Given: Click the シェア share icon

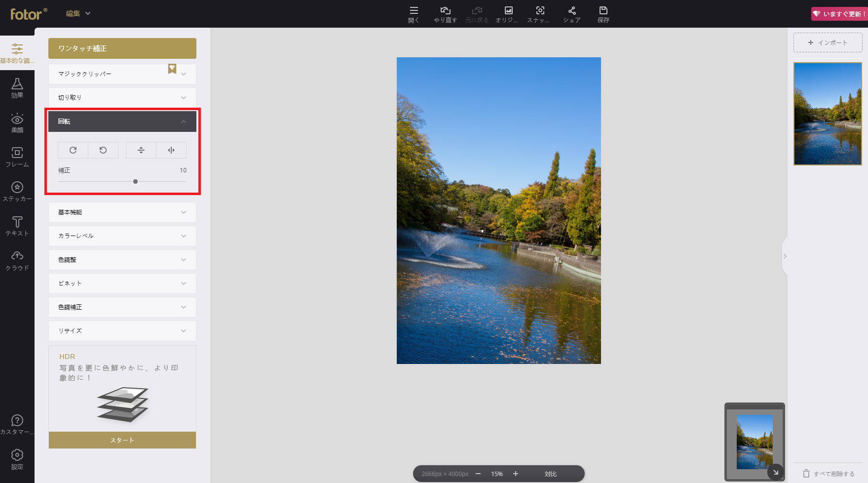Looking at the screenshot, I should click(x=572, y=14).
